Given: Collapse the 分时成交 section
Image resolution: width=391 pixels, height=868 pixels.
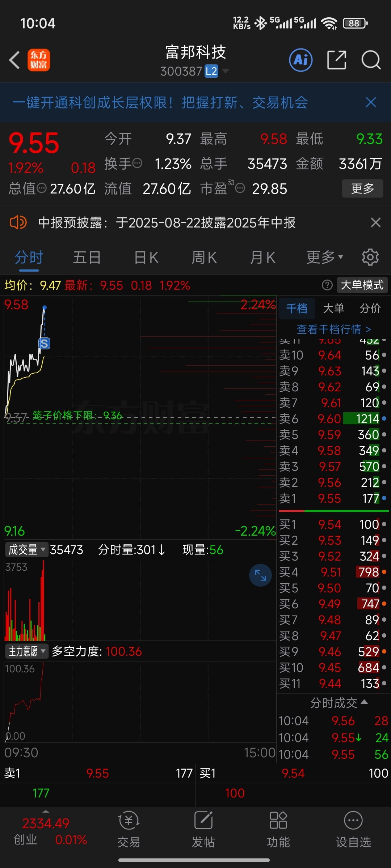Looking at the screenshot, I should pyautogui.click(x=339, y=702).
